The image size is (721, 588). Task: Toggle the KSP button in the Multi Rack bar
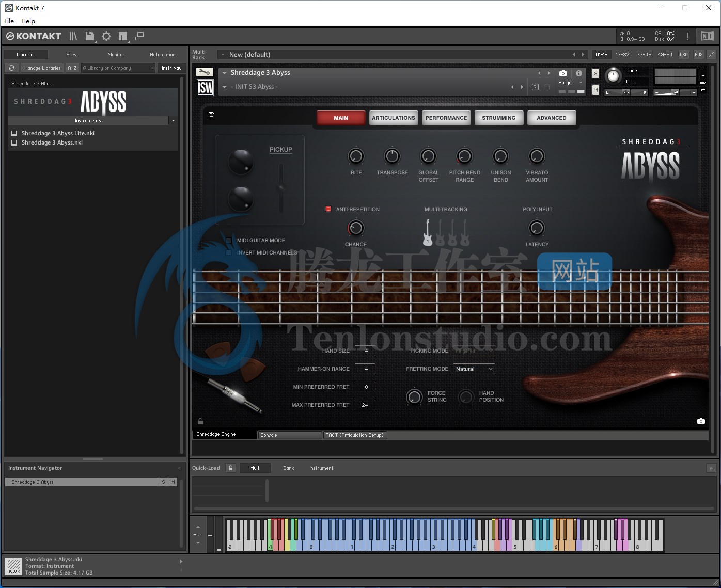684,54
